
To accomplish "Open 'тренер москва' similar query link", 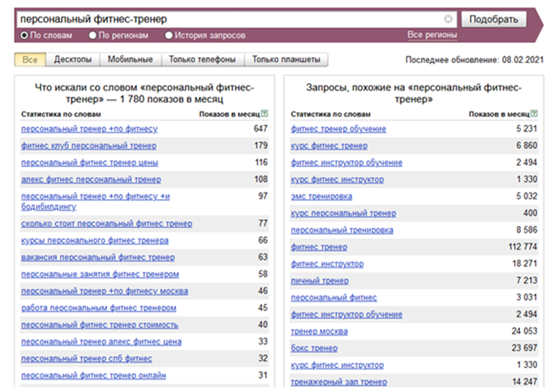I will coord(319,331).
